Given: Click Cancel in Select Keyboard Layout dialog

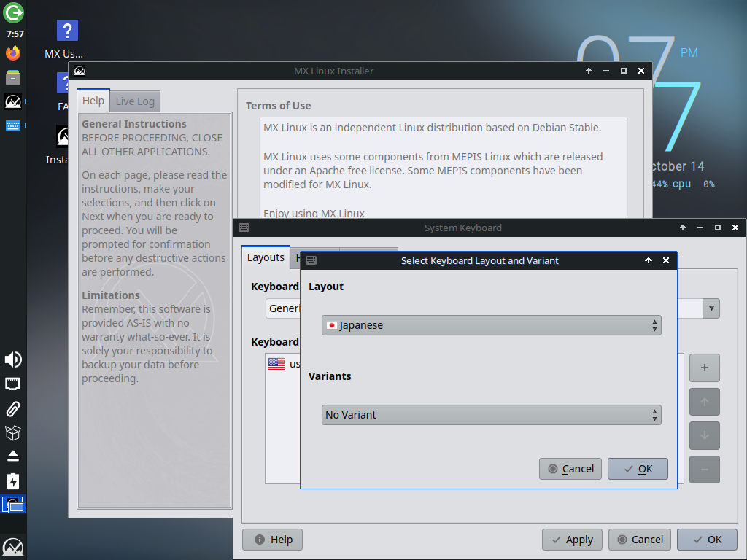Looking at the screenshot, I should point(570,469).
